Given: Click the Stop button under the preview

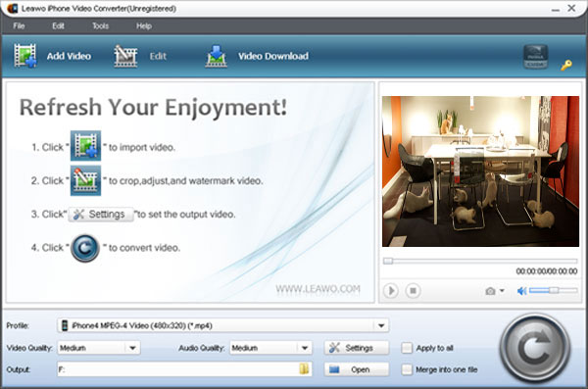Looking at the screenshot, I should [x=413, y=291].
